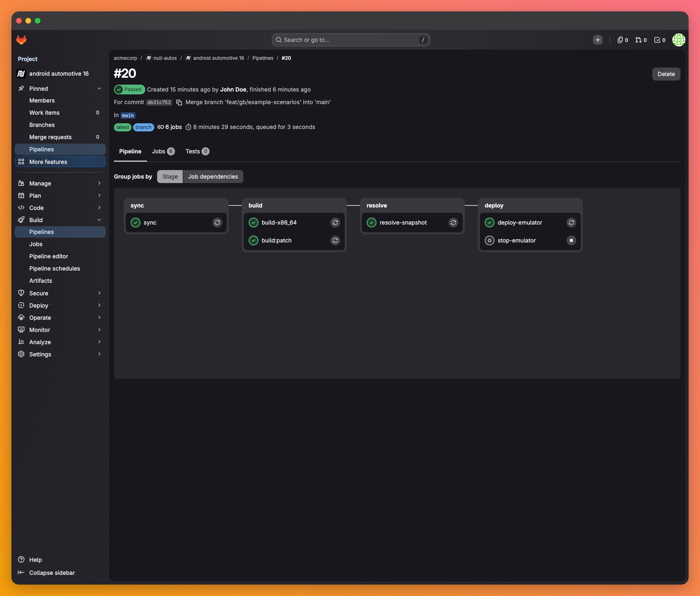The width and height of the screenshot is (700, 596).
Task: Expand the Secure menu
Action: click(x=59, y=293)
